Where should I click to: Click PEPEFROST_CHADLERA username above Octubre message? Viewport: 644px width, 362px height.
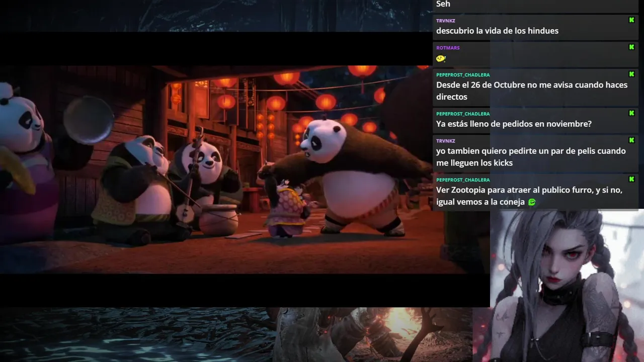(x=463, y=75)
